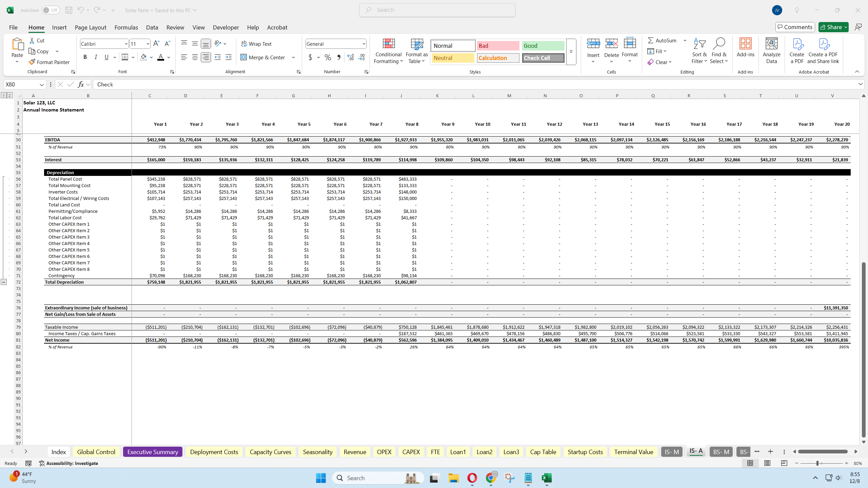The image size is (868, 488).
Task: Expand the formula bar
Action: tap(861, 84)
